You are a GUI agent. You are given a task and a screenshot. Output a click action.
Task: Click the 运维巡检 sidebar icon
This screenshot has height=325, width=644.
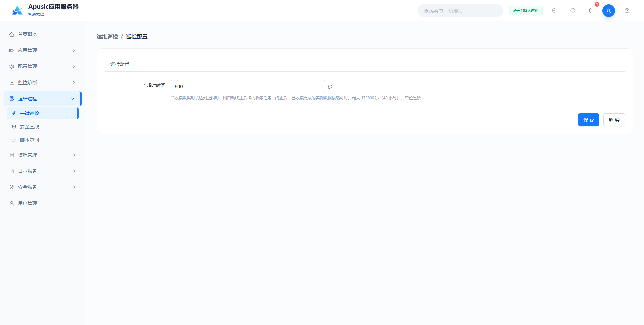point(12,99)
